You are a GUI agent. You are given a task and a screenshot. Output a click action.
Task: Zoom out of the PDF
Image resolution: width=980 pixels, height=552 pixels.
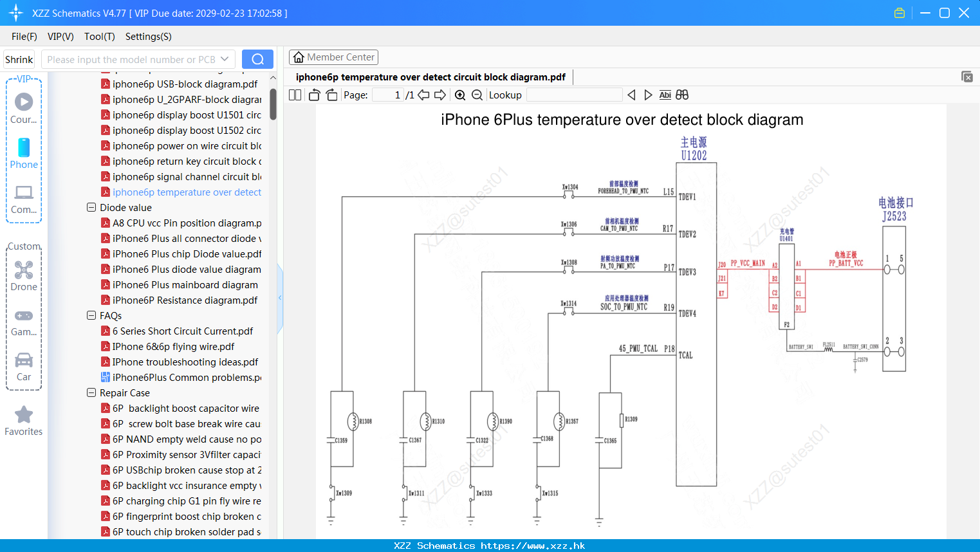[477, 95]
